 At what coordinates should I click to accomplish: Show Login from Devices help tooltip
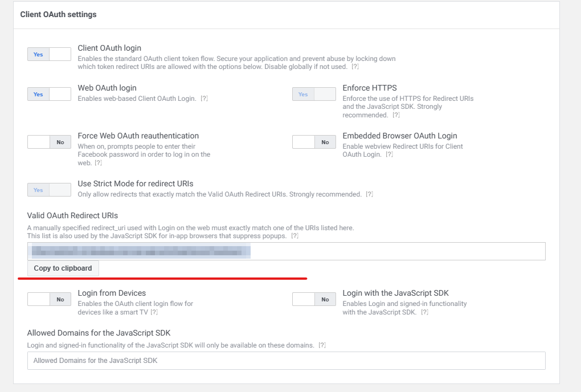(154, 312)
